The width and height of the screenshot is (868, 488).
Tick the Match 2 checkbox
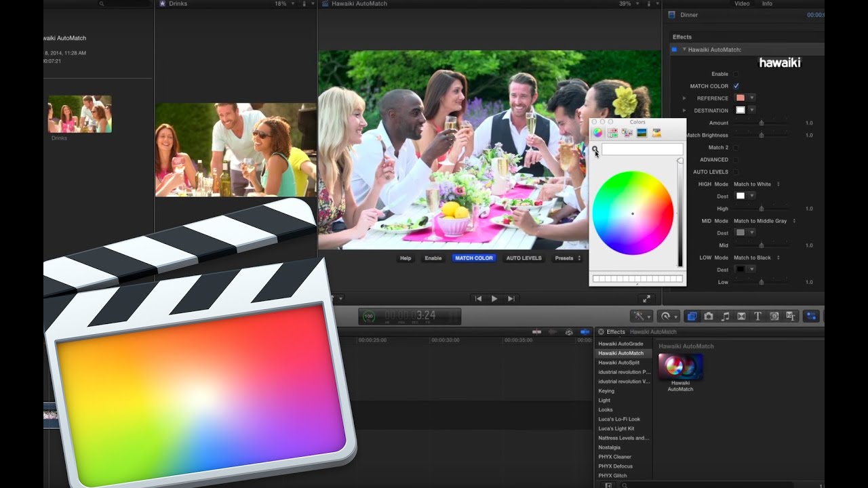pyautogui.click(x=736, y=147)
